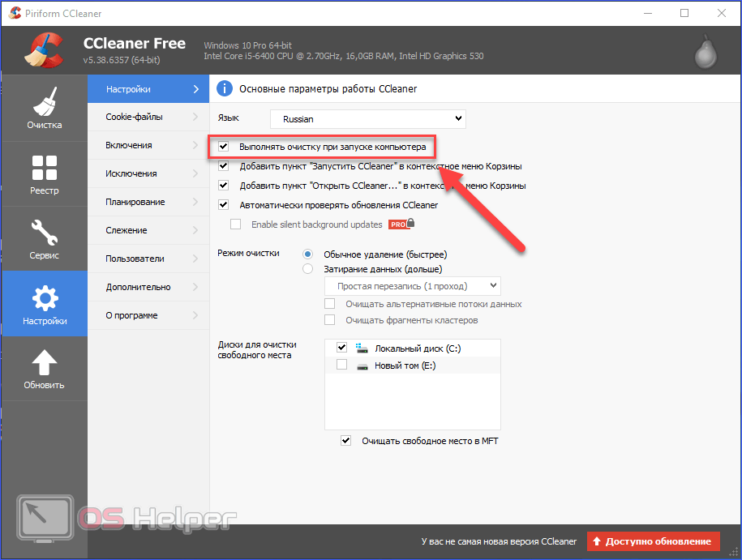
Task: Click the Local disk C: drive icon
Action: pyautogui.click(x=362, y=348)
